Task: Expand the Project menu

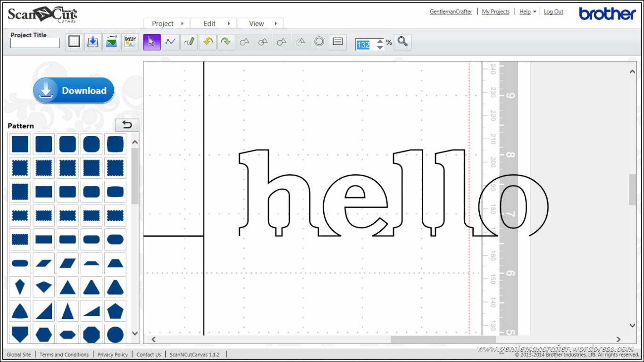Action: point(167,24)
